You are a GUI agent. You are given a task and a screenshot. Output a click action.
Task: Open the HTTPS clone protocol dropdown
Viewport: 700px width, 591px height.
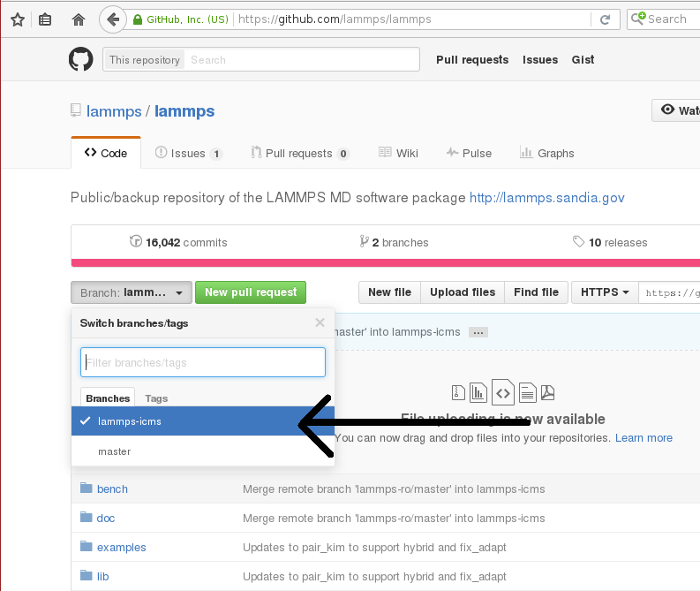[605, 292]
